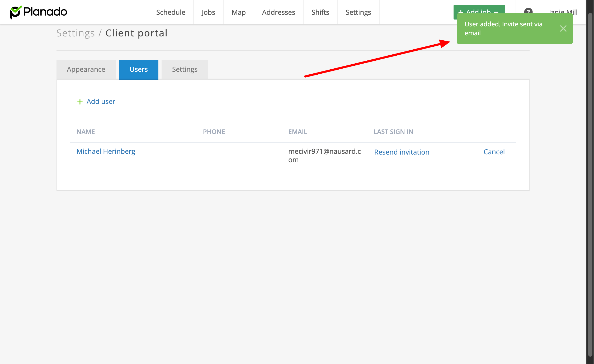Open the Schedule menu item
Image resolution: width=594 pixels, height=364 pixels.
(x=171, y=12)
